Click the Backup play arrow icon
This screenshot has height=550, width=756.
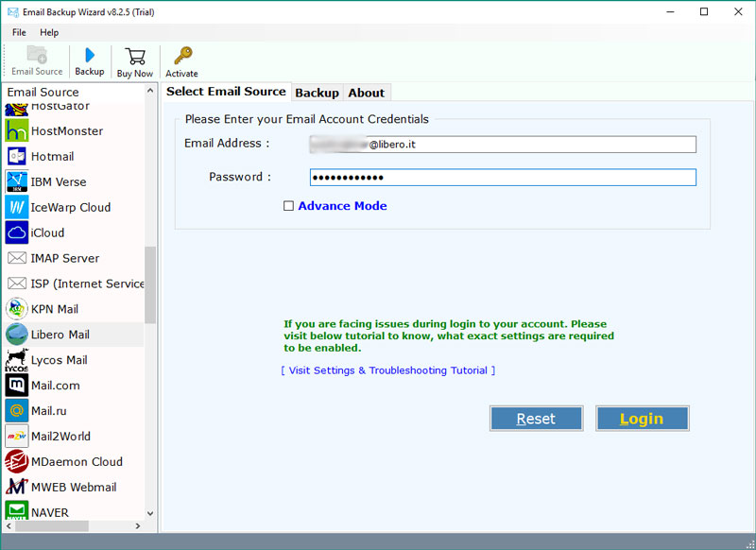(x=90, y=56)
